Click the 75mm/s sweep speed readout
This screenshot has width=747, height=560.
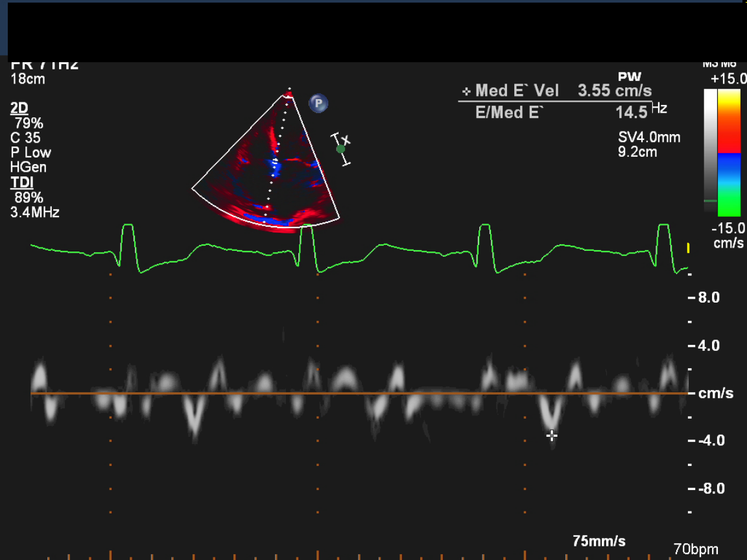click(599, 541)
